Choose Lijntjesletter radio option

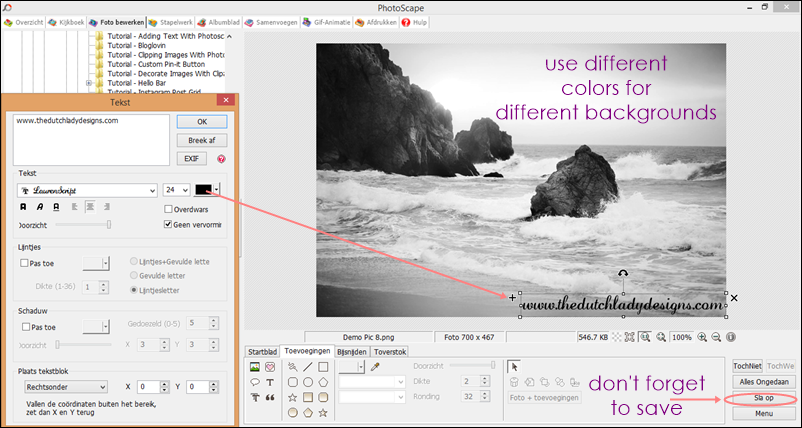pyautogui.click(x=134, y=290)
